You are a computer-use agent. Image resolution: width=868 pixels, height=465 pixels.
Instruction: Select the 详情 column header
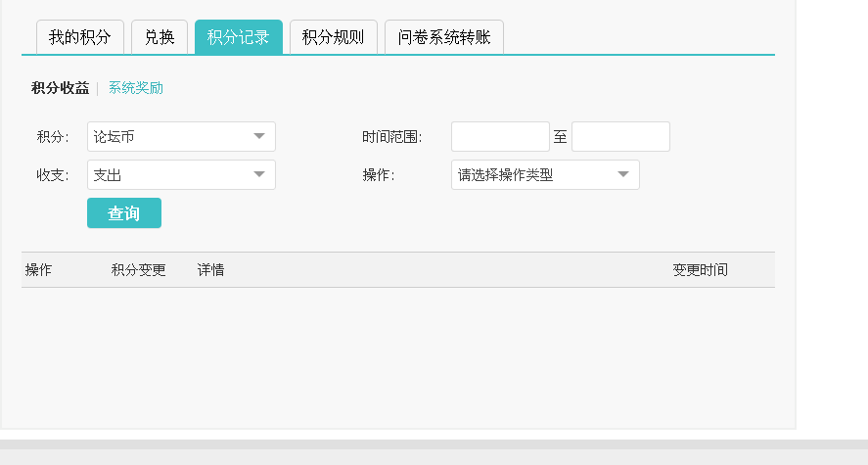pos(210,270)
